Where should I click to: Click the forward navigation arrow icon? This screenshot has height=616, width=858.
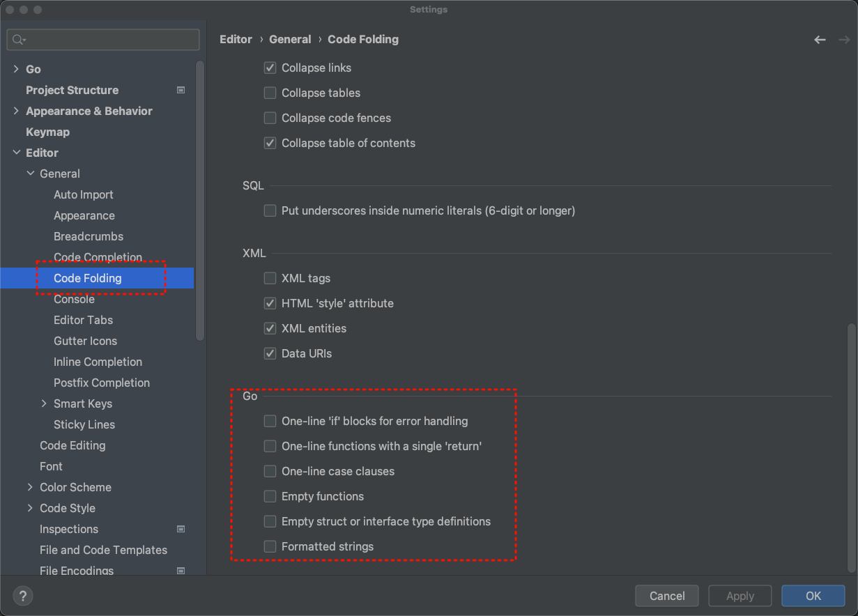843,40
